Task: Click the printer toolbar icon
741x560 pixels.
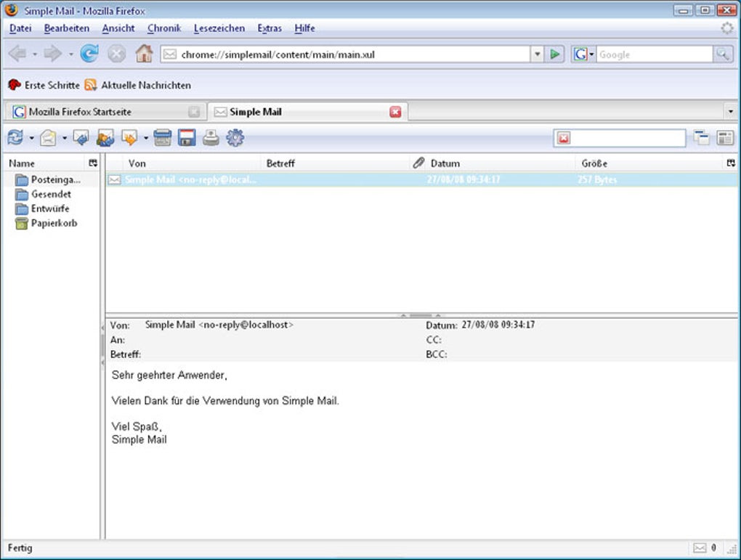Action: pos(211,138)
